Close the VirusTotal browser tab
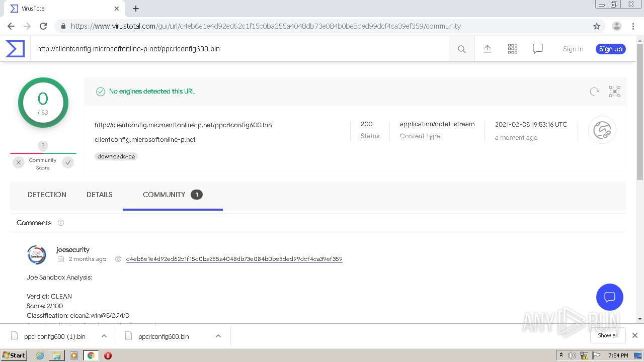 (117, 9)
